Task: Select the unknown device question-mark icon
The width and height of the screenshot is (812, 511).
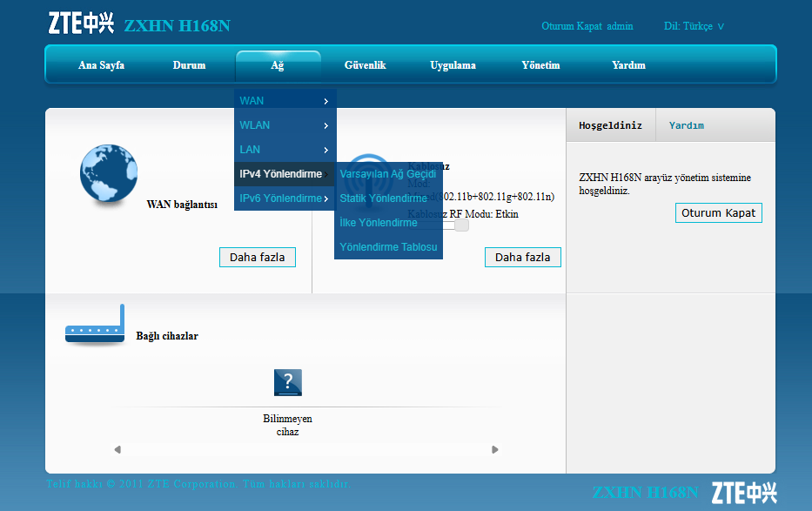Action: pyautogui.click(x=288, y=383)
